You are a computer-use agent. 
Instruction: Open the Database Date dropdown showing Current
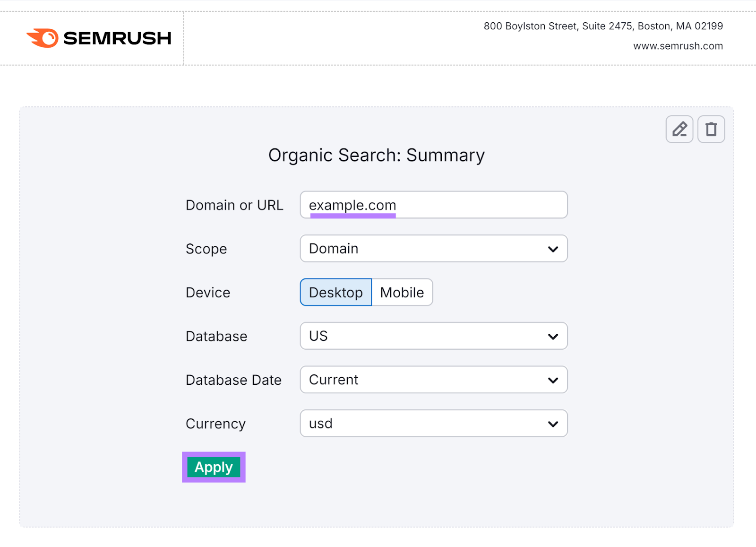[433, 380]
